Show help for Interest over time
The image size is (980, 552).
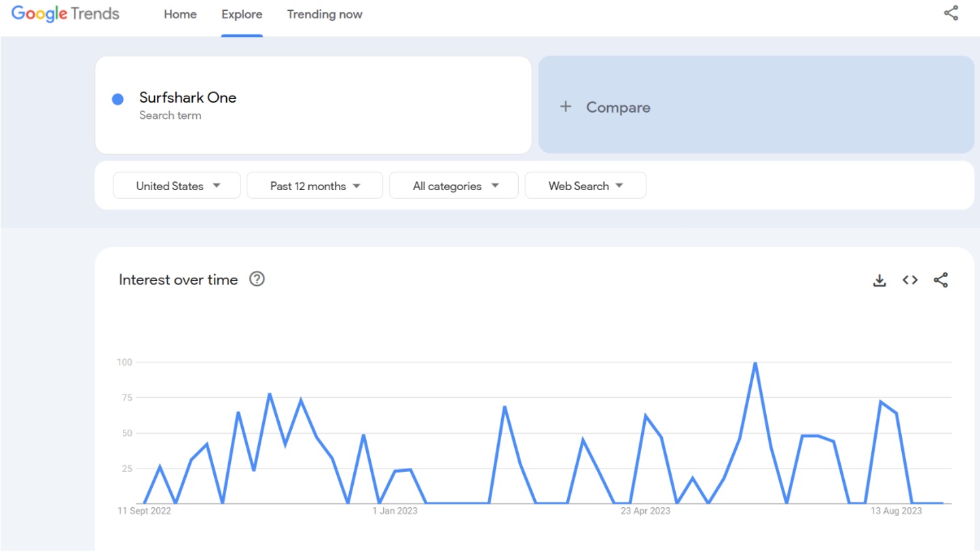pyautogui.click(x=257, y=279)
